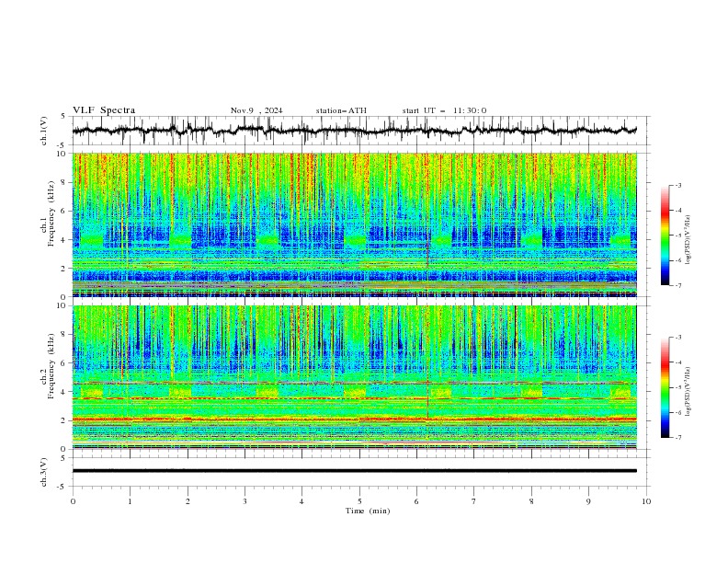The width and height of the screenshot is (728, 563).
Task: Click the time-axis tick label "3"
Action: click(x=245, y=501)
